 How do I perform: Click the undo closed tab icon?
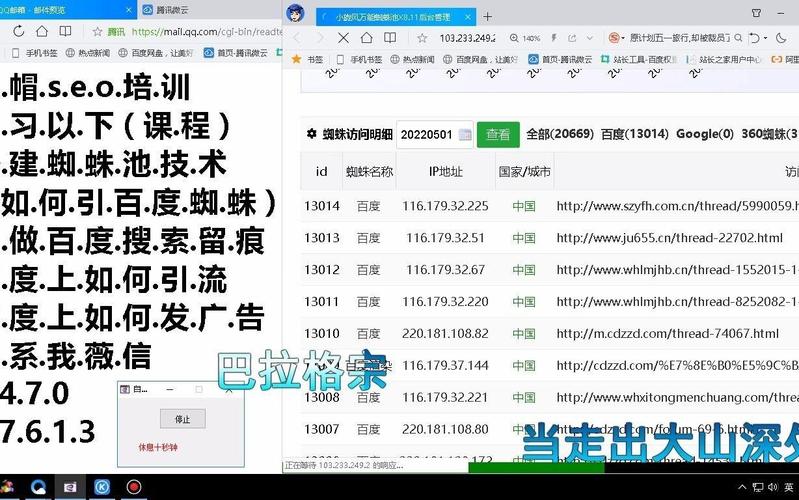pos(754,38)
